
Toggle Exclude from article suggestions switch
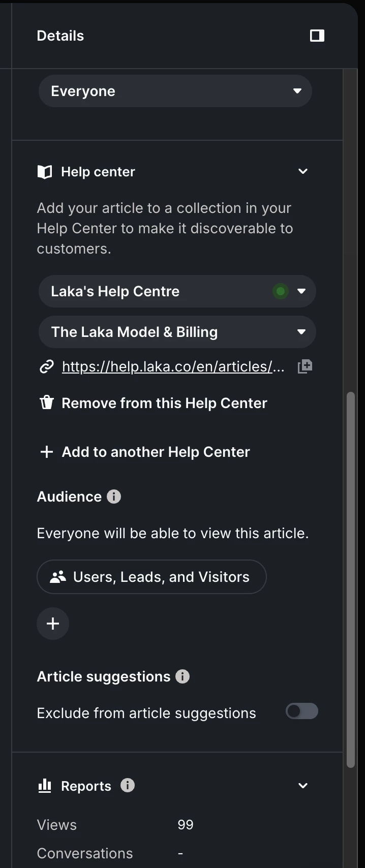click(302, 711)
